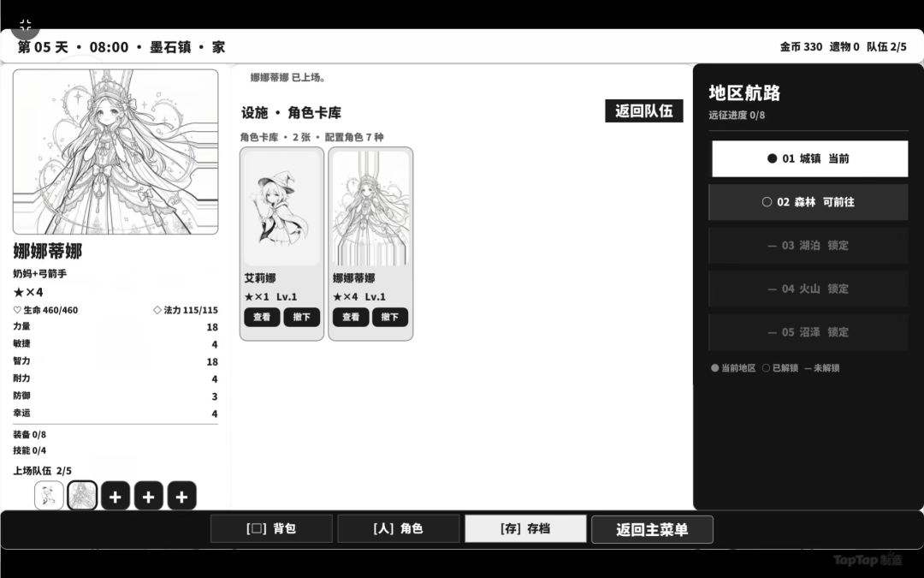Click 队伍 2/5 team counter
This screenshot has width=924, height=578.
[x=886, y=46]
